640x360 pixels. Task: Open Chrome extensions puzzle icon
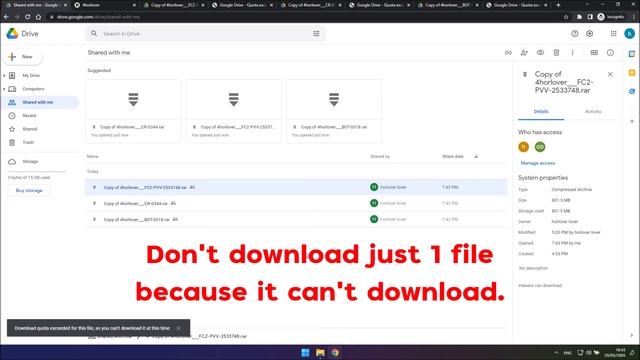(x=579, y=17)
